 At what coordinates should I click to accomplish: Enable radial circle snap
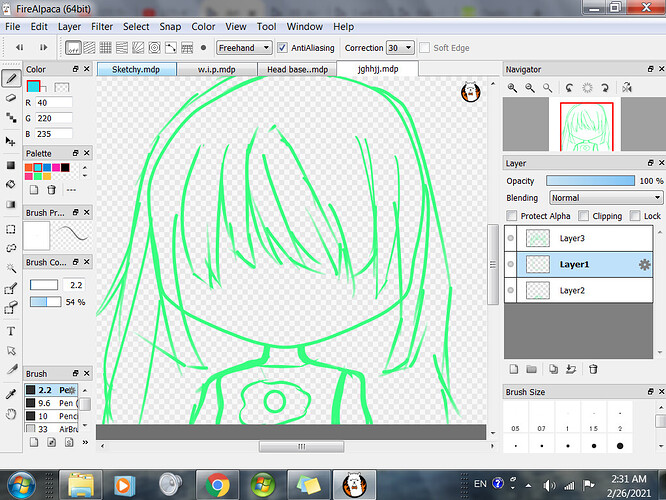coord(155,48)
